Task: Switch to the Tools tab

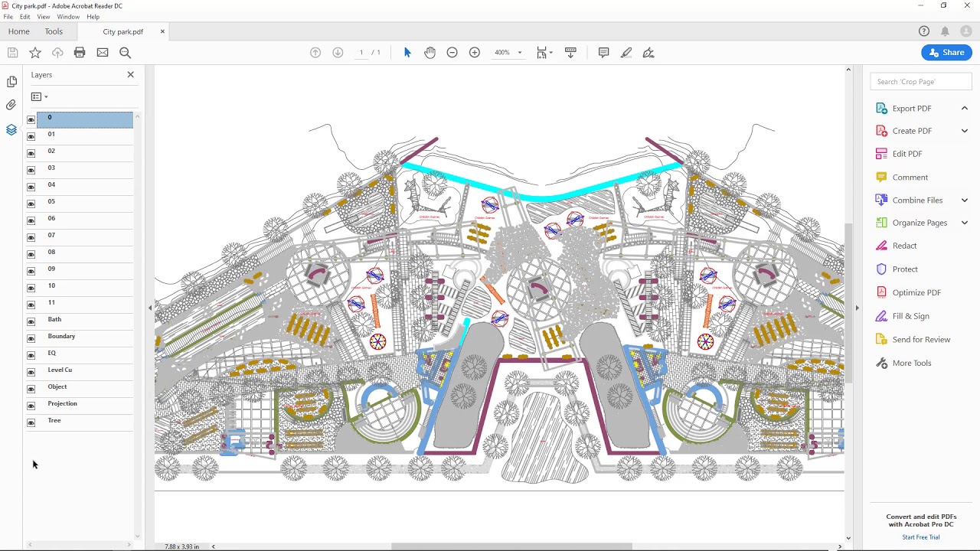Action: tap(54, 31)
